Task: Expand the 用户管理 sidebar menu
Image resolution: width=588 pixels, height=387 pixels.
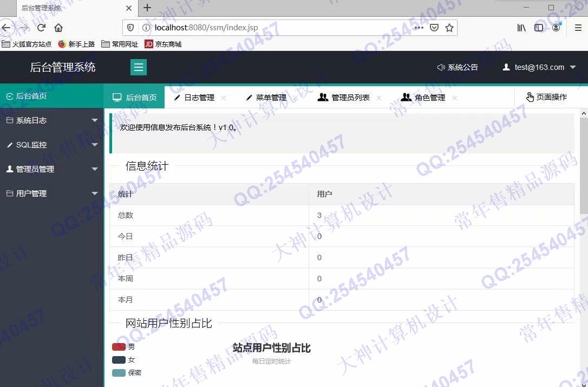Action: [51, 193]
